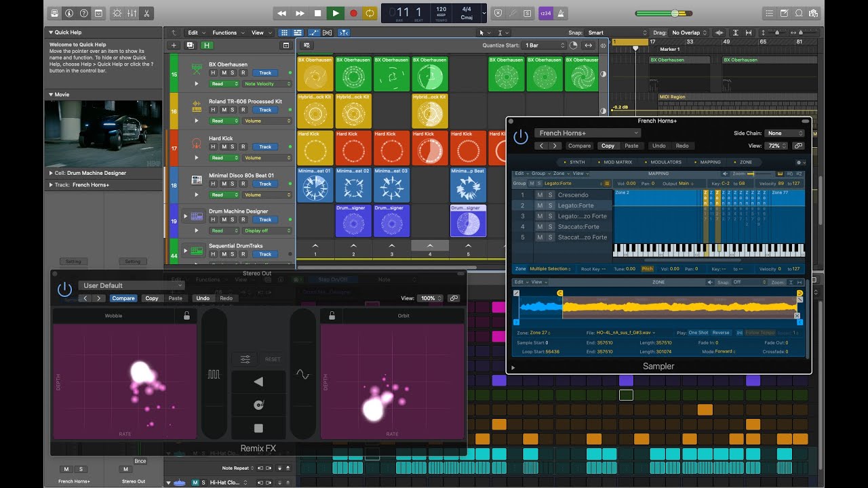Mute the BX Oberhausen track

(222, 73)
